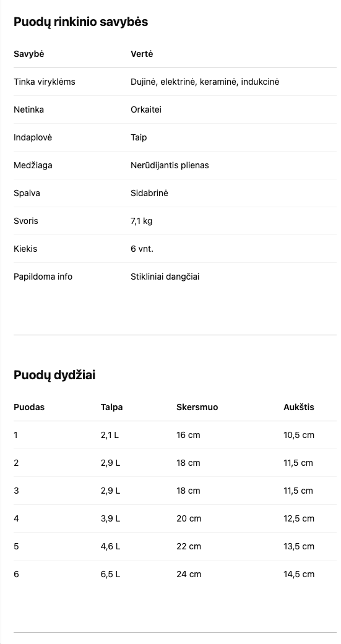Image resolution: width=341 pixels, height=644 pixels.
Task: Select the 'Talpa' column header
Action: (112, 407)
